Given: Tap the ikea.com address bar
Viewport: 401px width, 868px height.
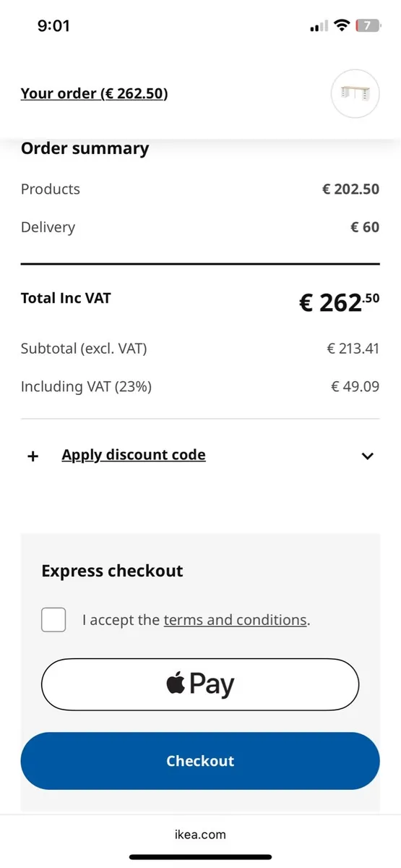Looking at the screenshot, I should click(200, 834).
